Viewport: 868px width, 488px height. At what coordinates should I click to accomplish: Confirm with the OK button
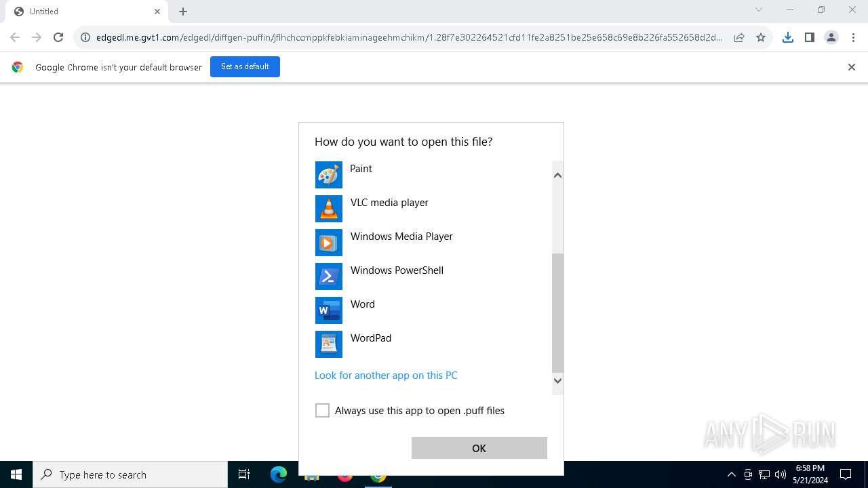479,448
